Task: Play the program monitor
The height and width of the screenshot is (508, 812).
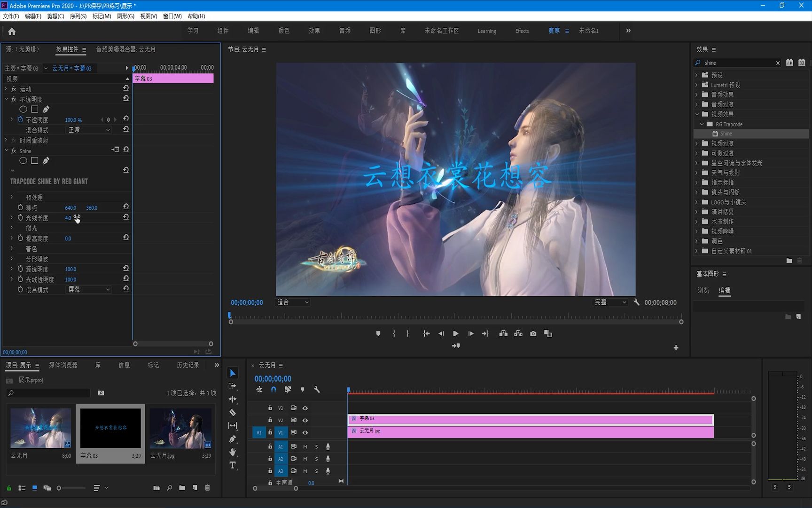Action: click(x=455, y=333)
